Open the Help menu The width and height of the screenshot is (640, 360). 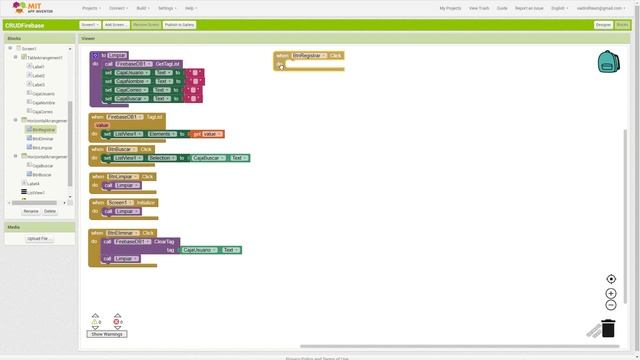point(191,8)
